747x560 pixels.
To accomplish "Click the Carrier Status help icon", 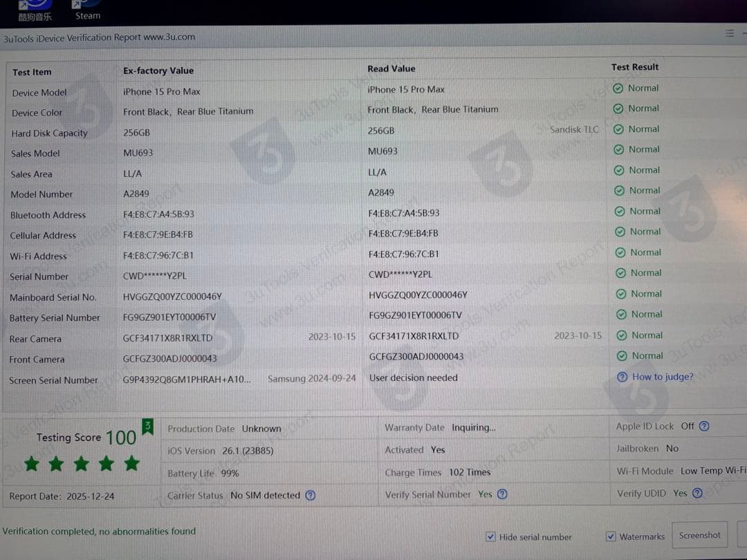I will (310, 495).
